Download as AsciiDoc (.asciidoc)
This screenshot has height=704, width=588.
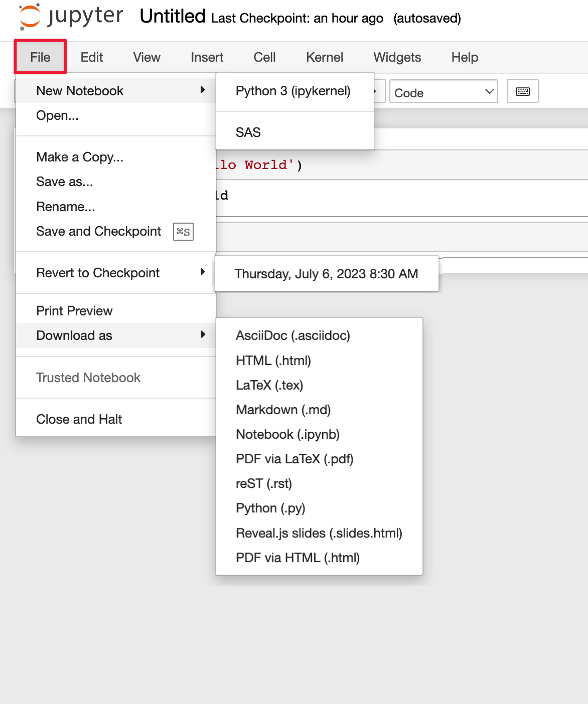click(x=319, y=335)
